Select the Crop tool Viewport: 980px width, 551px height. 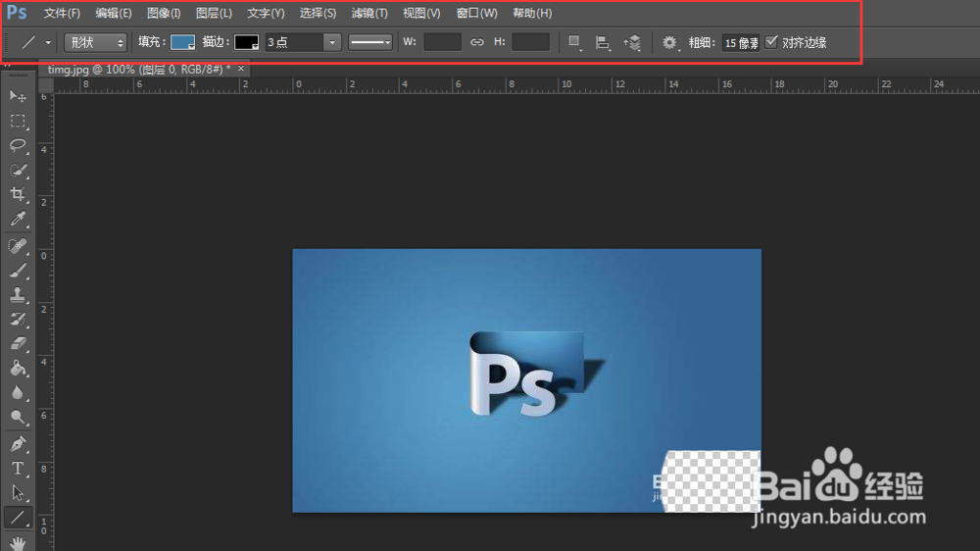(18, 194)
